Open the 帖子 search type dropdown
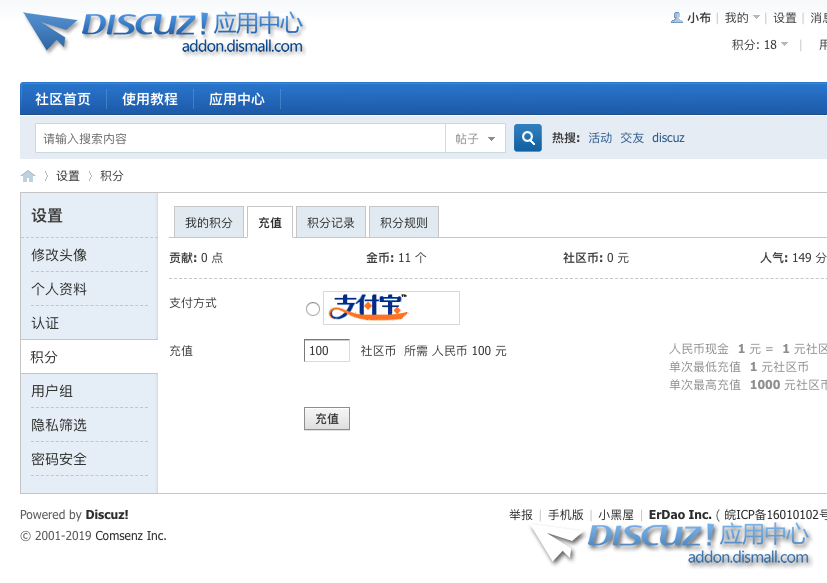This screenshot has width=827, height=583. (x=475, y=139)
